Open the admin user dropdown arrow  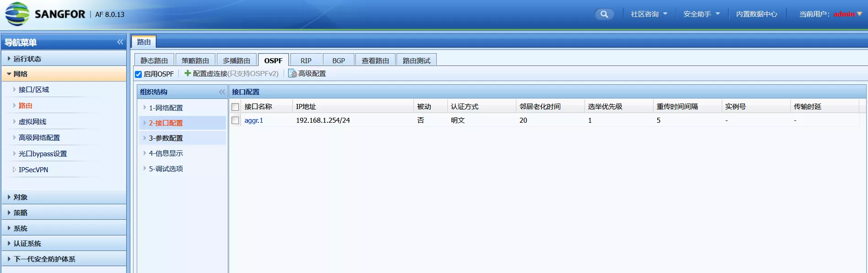pos(859,14)
